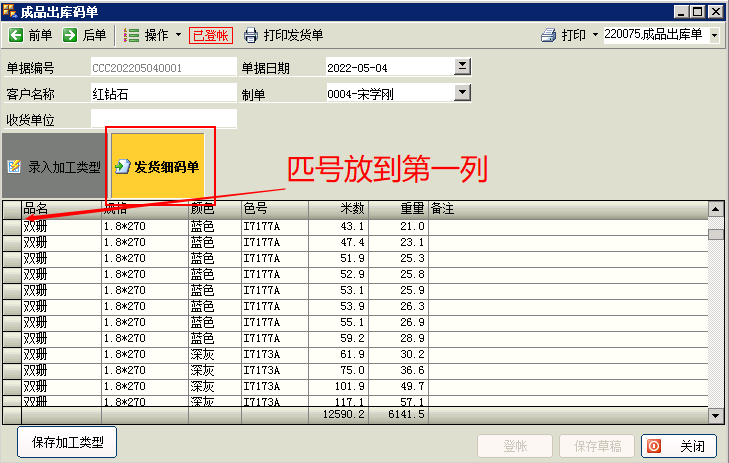The width and height of the screenshot is (729, 463).
Task: Click the 发货细码单 document icon
Action: tap(122, 166)
